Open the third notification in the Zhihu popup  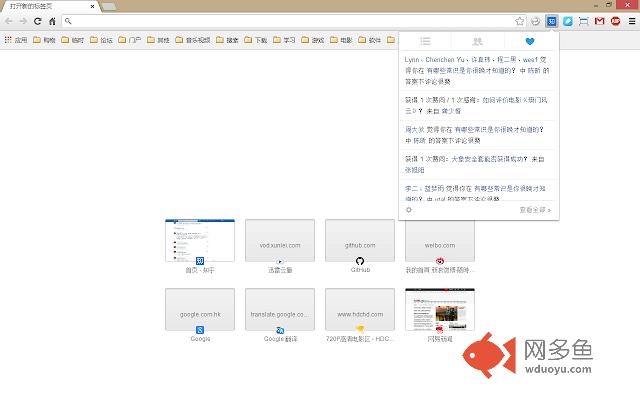pos(477,135)
